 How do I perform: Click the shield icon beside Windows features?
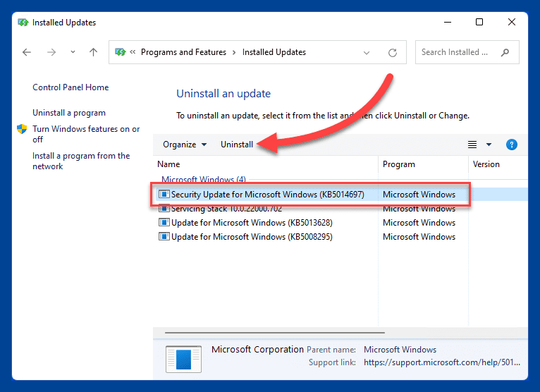click(22, 129)
